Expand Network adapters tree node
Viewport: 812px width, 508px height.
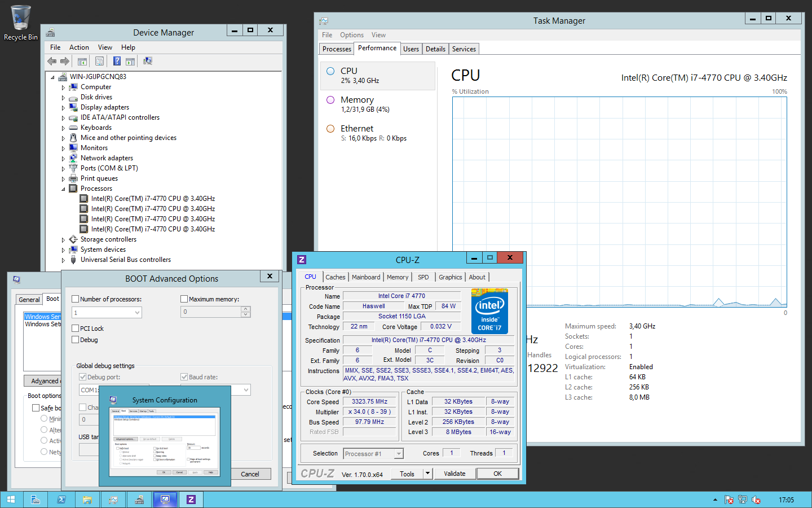[x=63, y=159]
